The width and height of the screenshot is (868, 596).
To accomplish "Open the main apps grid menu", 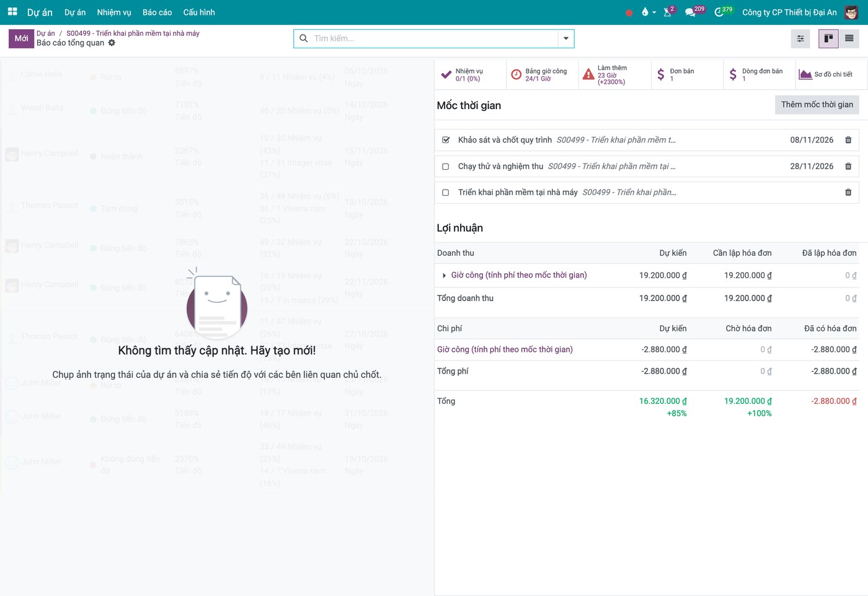I will [x=12, y=12].
